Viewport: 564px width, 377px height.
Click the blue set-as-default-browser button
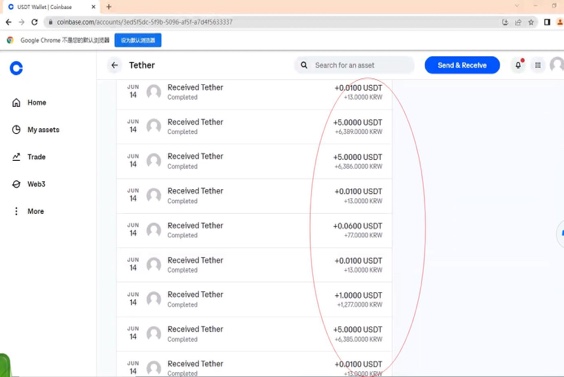pyautogui.click(x=138, y=40)
